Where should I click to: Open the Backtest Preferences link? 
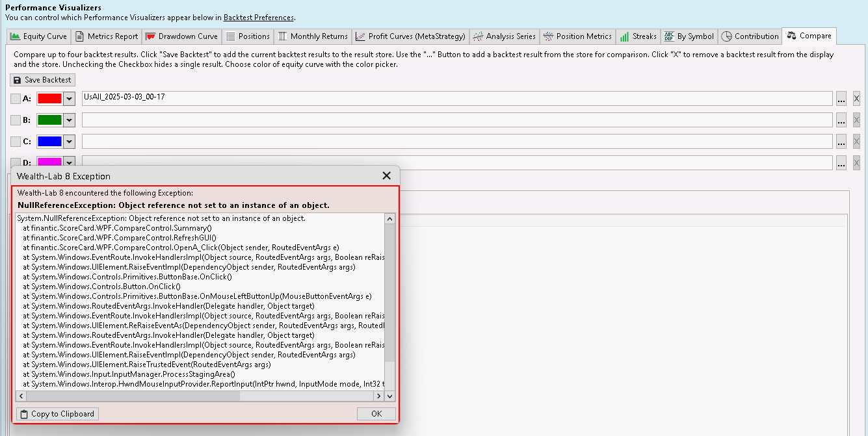258,18
